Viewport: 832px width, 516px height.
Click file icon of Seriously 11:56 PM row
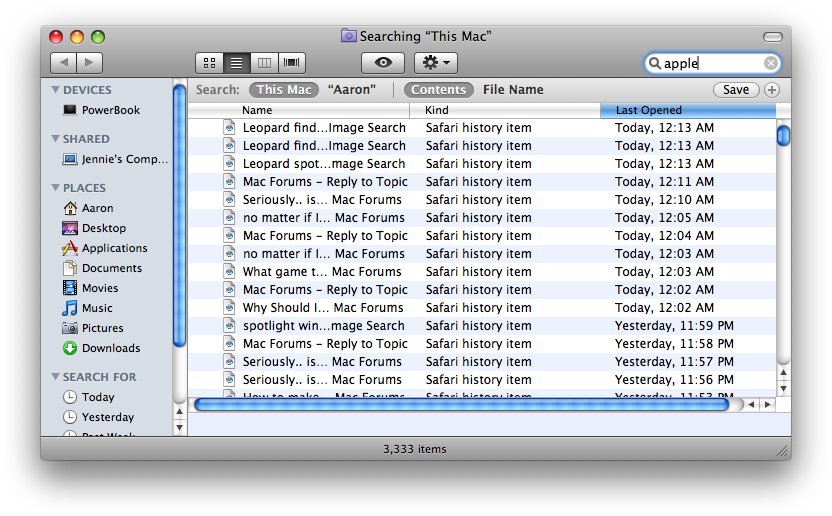(229, 380)
